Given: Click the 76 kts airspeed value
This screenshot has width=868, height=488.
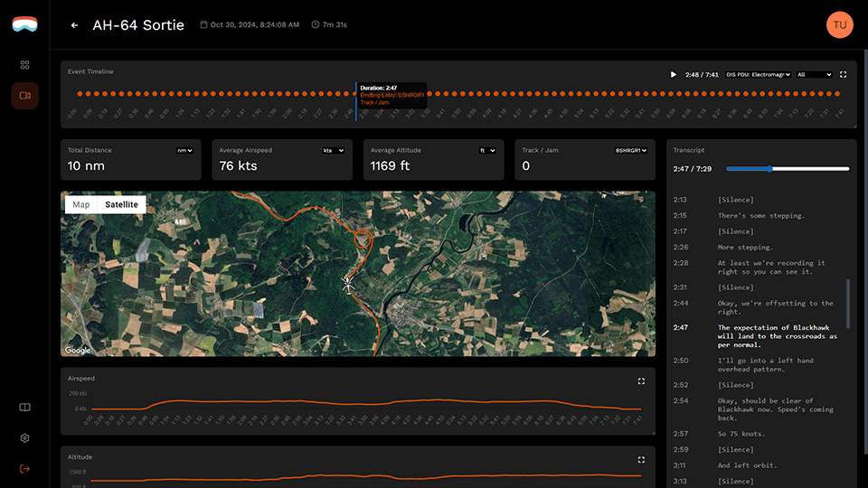Looking at the screenshot, I should (x=238, y=166).
